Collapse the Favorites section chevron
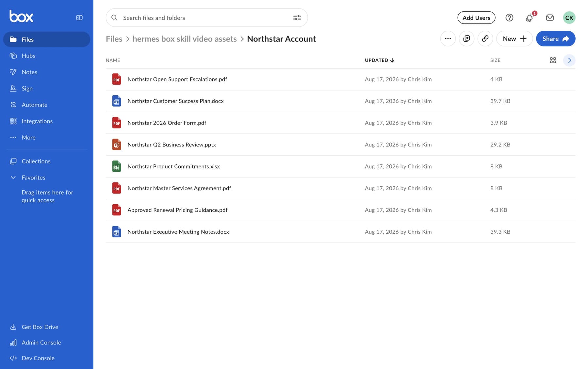The image size is (588, 369). (13, 177)
